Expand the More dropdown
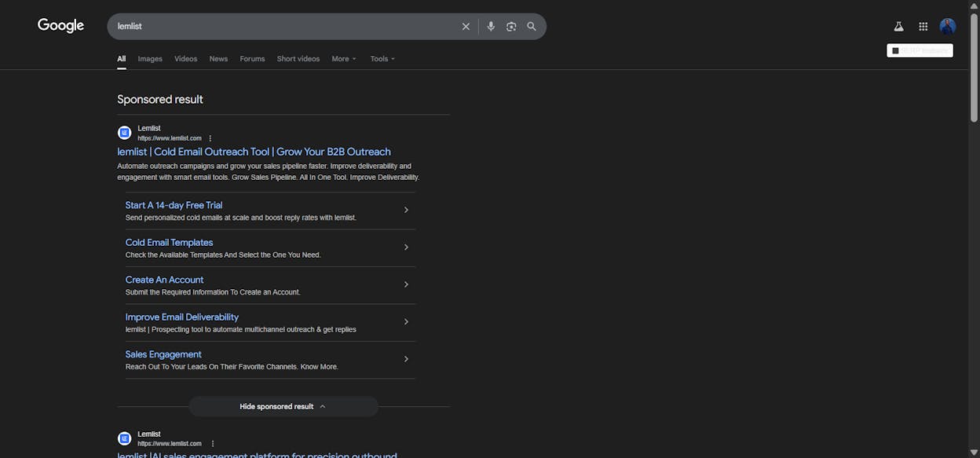980x458 pixels. [344, 59]
